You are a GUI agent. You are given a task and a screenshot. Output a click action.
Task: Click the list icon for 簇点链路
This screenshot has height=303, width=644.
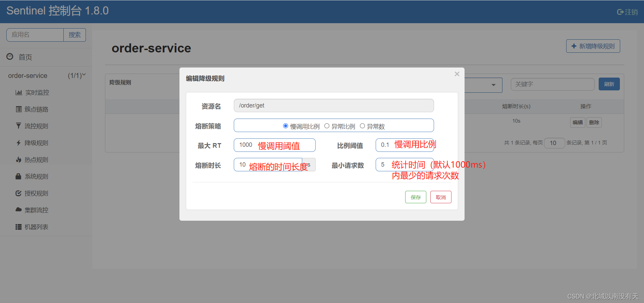(x=19, y=109)
